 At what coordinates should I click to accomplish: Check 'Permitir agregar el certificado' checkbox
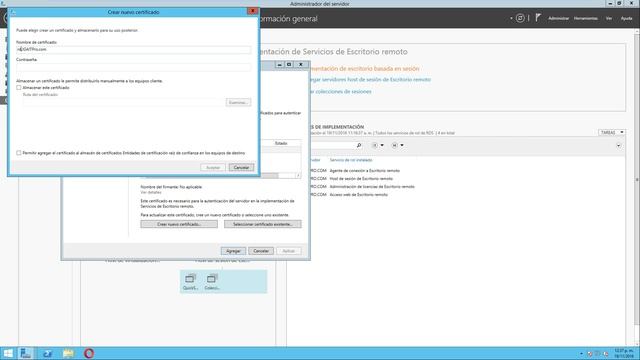tap(19, 153)
